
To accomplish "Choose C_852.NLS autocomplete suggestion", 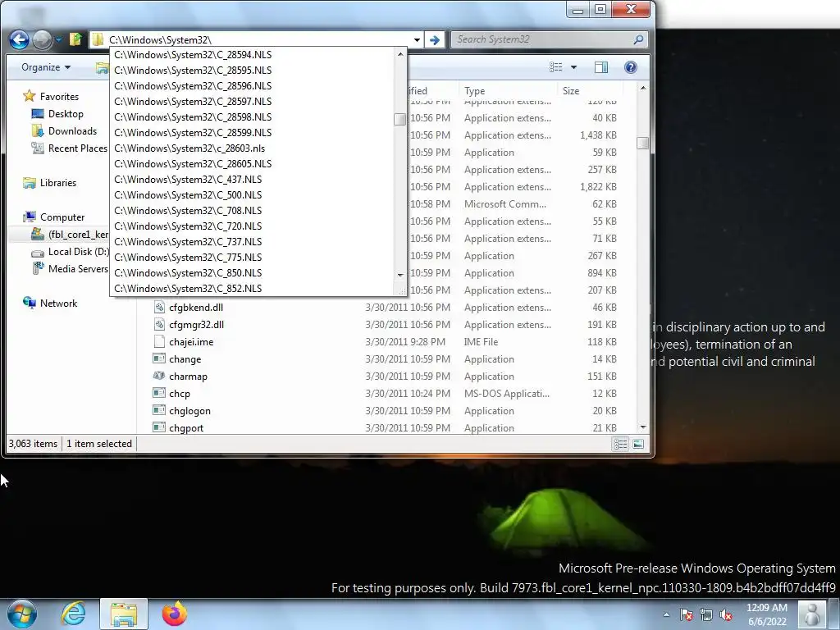I will (252, 288).
